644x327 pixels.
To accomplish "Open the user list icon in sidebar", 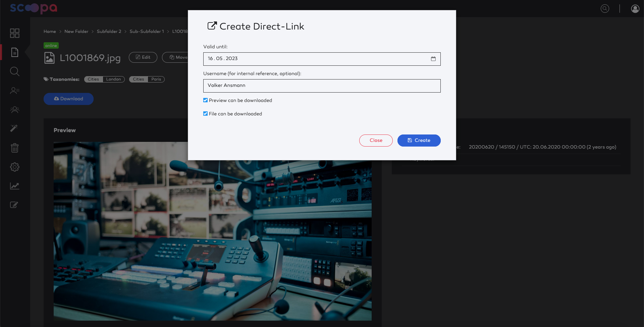I will [15, 91].
